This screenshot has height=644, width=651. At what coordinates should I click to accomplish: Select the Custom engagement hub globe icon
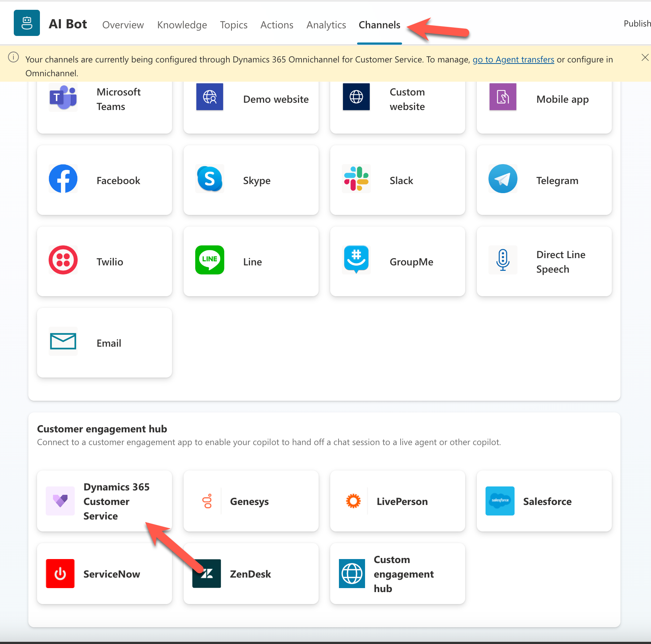click(352, 574)
